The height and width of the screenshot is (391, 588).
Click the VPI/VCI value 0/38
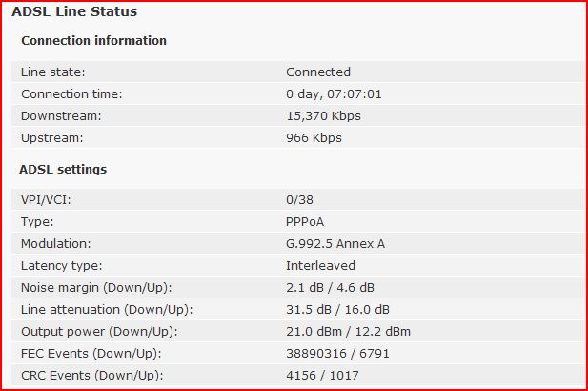(x=299, y=200)
